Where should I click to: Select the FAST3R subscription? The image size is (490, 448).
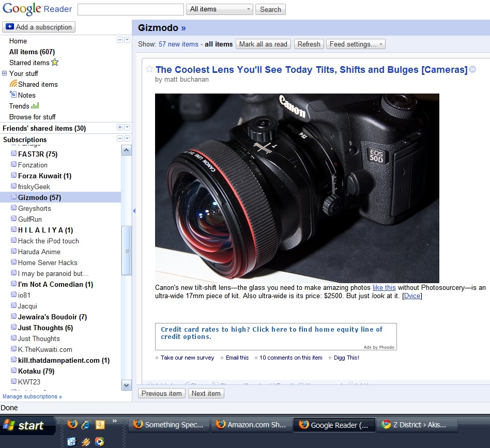click(x=38, y=154)
